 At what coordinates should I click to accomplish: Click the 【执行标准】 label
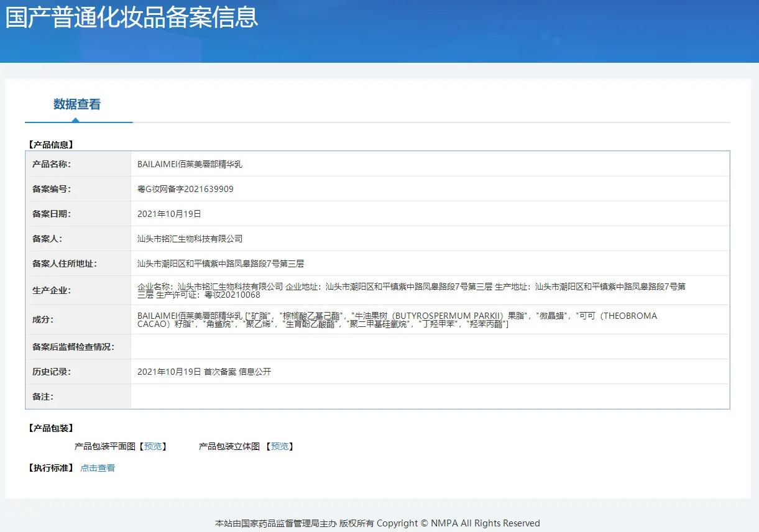pos(51,468)
